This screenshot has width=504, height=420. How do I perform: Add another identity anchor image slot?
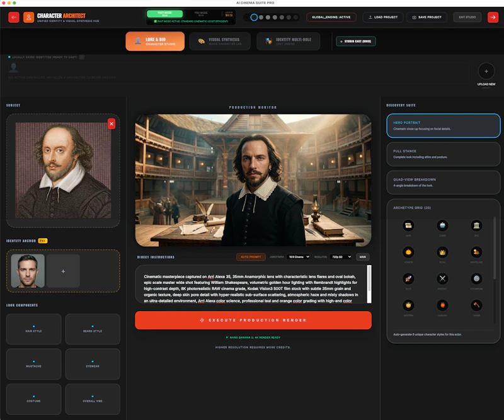point(63,271)
